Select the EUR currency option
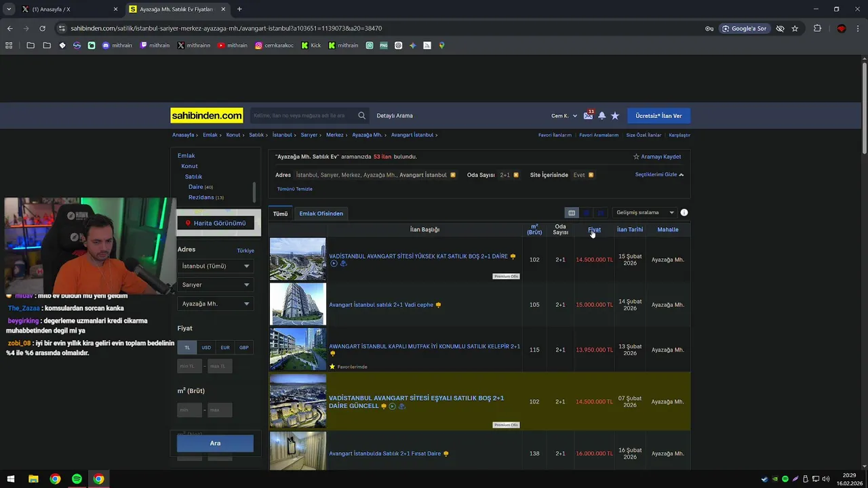The height and width of the screenshot is (488, 868). (x=225, y=348)
